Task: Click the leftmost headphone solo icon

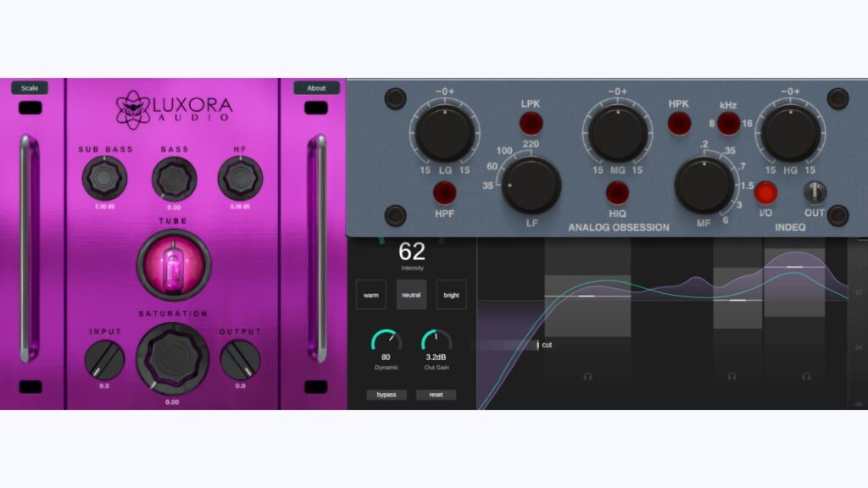Action: pos(588,375)
